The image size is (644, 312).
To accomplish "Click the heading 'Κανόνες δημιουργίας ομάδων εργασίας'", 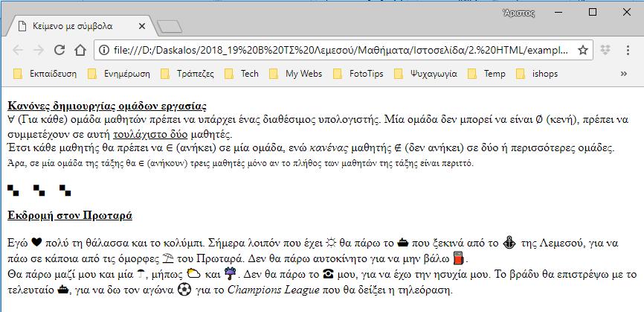I will [x=107, y=106].
